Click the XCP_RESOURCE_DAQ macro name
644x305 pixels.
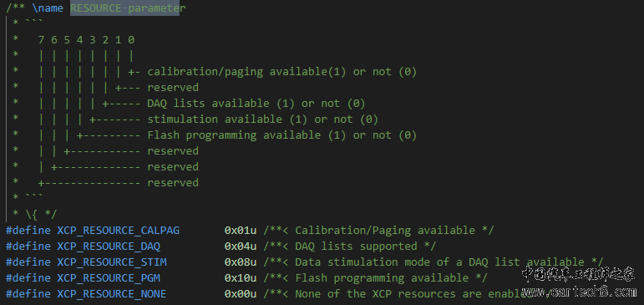pyautogui.click(x=109, y=247)
